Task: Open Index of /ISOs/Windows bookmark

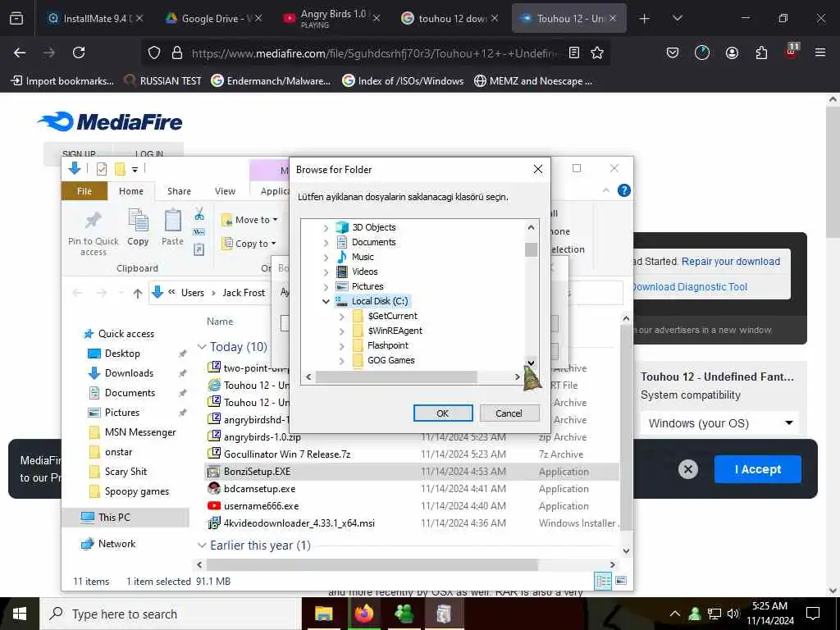Action: 404,81
